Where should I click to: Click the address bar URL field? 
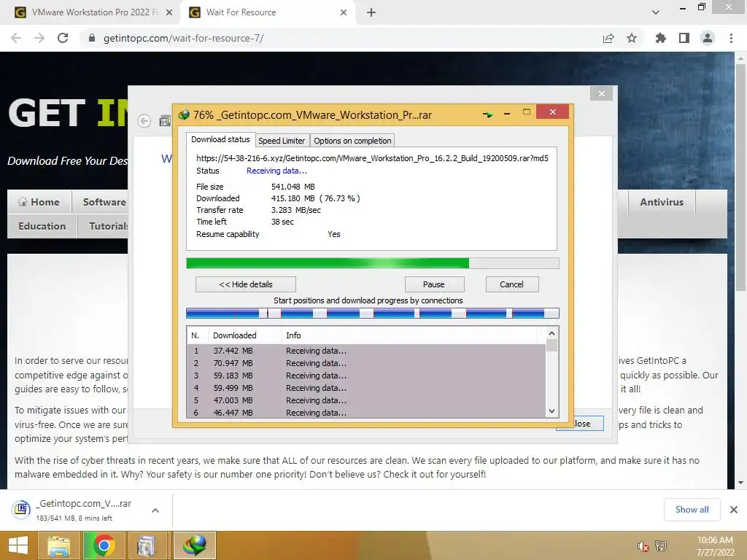[x=343, y=38]
